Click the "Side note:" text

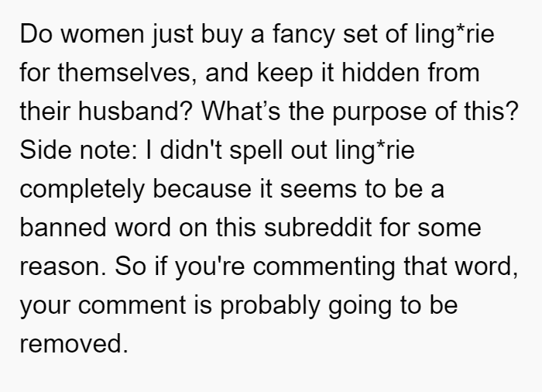tap(78, 150)
